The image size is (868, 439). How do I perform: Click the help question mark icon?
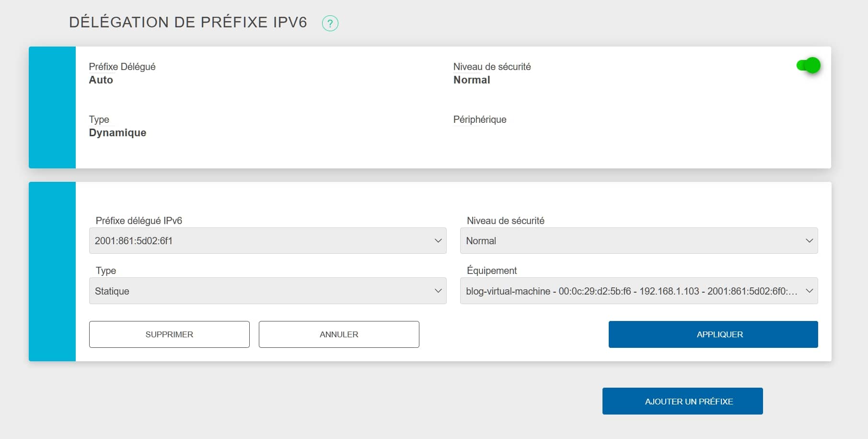point(330,23)
